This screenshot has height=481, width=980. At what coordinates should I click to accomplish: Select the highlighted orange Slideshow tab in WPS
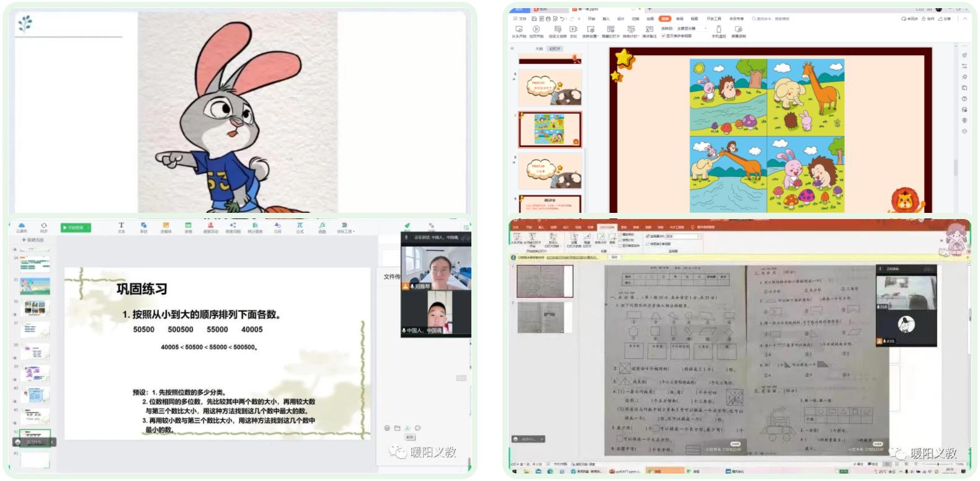coord(665,19)
